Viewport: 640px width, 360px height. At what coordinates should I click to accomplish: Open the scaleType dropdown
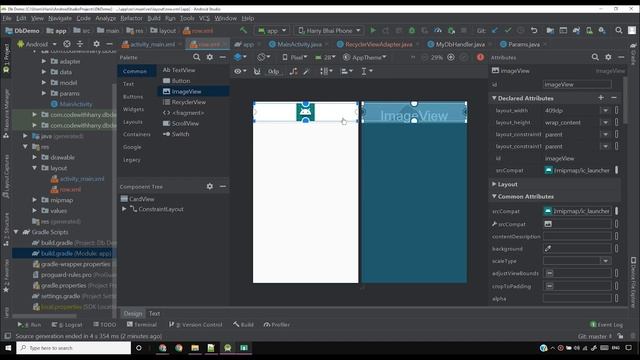pyautogui.click(x=606, y=261)
